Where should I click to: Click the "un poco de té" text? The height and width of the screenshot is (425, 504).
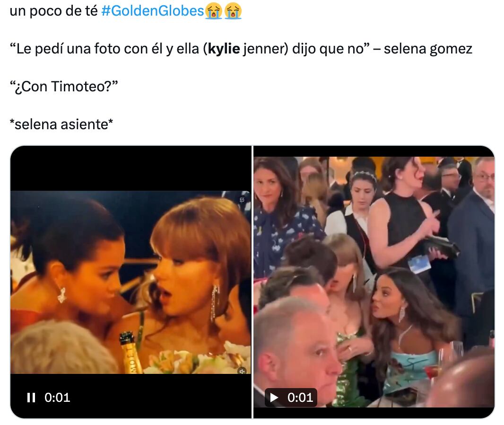pos(54,11)
